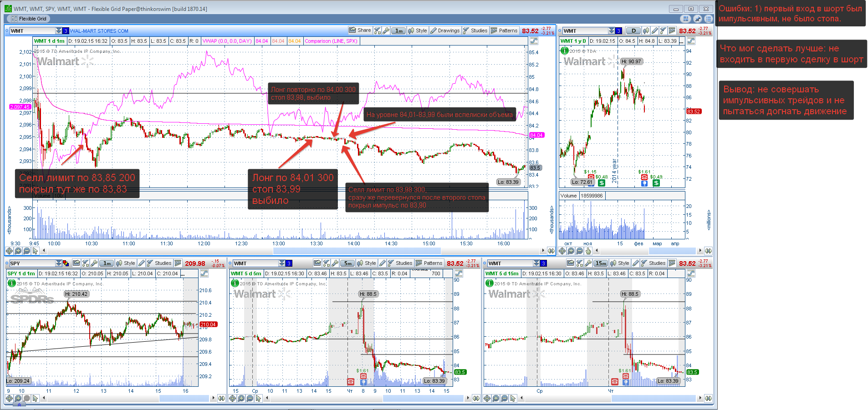Image resolution: width=868 pixels, height=410 pixels.
Task: Click green info icon on SPY chart
Action: pyautogui.click(x=12, y=283)
